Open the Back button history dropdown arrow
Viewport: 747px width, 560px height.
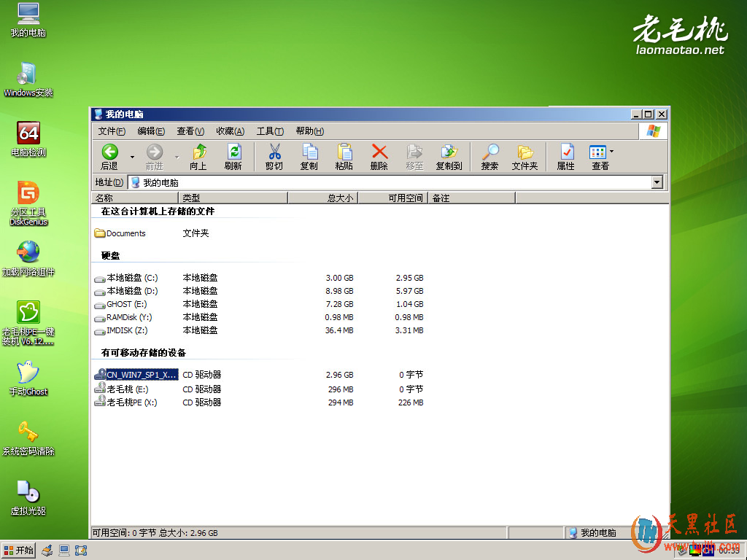(132, 157)
